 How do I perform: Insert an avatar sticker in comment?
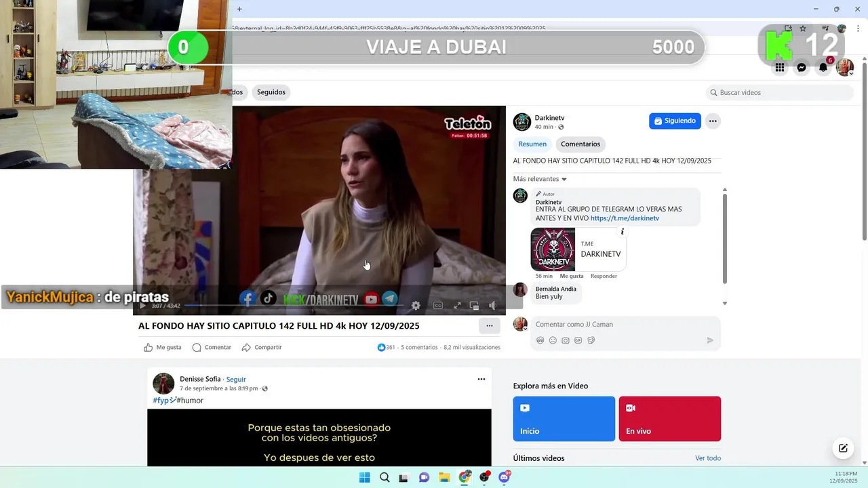pos(540,340)
